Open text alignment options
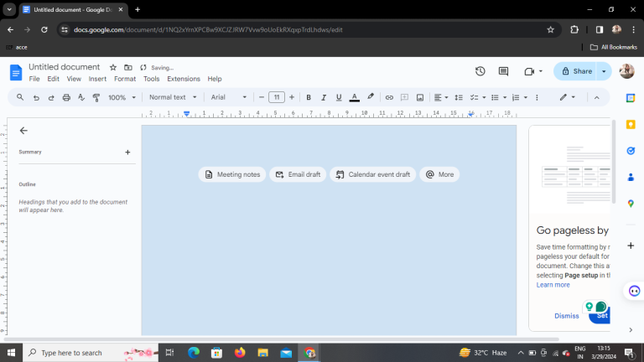644x362 pixels. coord(441,98)
